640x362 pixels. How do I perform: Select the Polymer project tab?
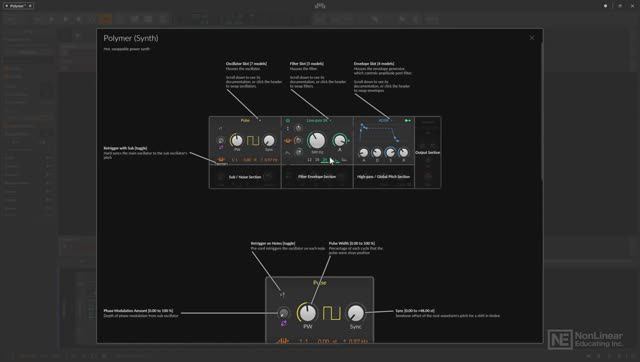point(18,6)
